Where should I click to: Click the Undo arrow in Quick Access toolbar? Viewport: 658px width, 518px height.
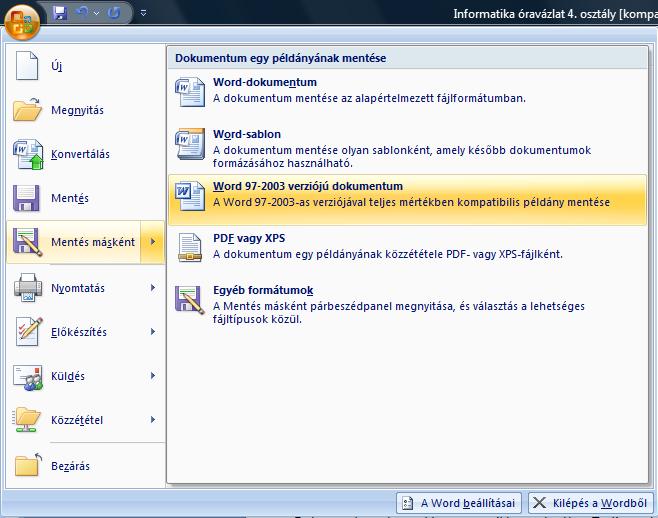tap(82, 13)
